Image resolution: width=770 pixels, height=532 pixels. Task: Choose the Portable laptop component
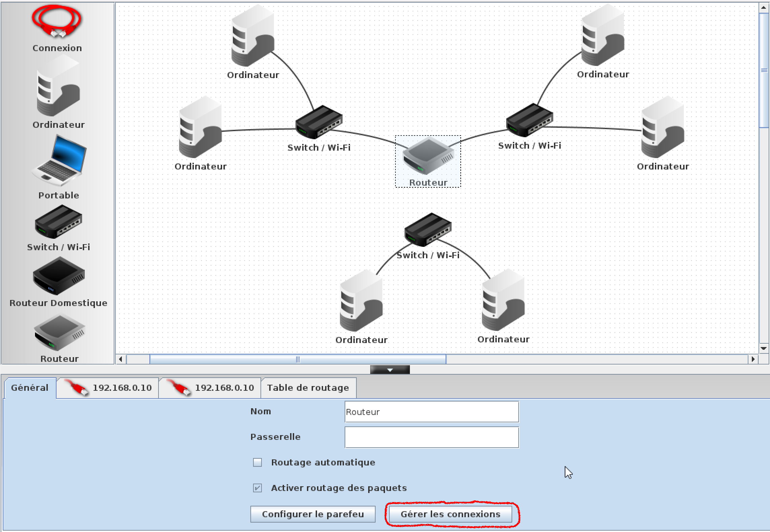point(59,161)
